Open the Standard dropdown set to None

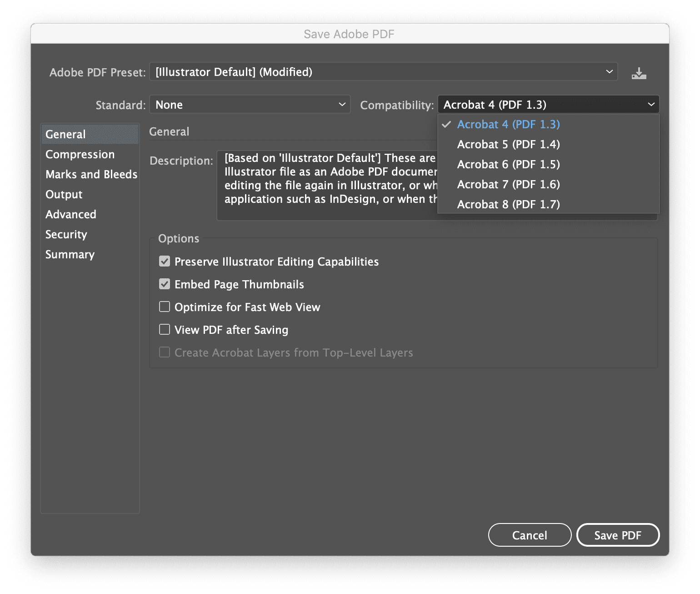(x=250, y=105)
